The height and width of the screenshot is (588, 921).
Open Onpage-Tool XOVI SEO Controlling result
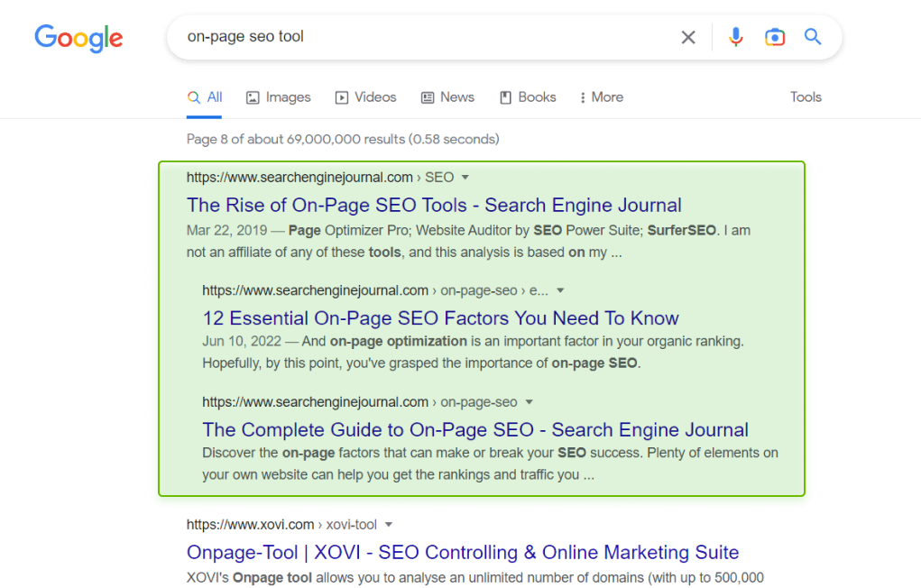pos(463,553)
